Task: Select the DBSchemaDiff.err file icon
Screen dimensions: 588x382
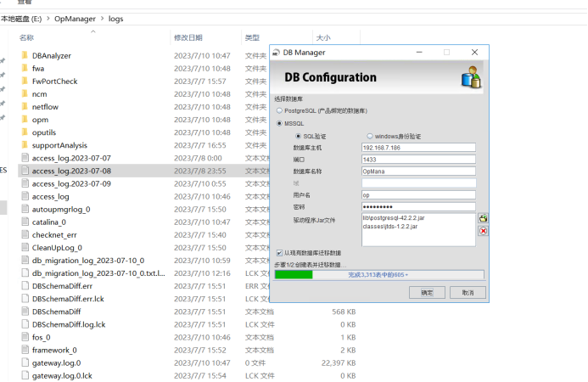Action: pyautogui.click(x=25, y=285)
